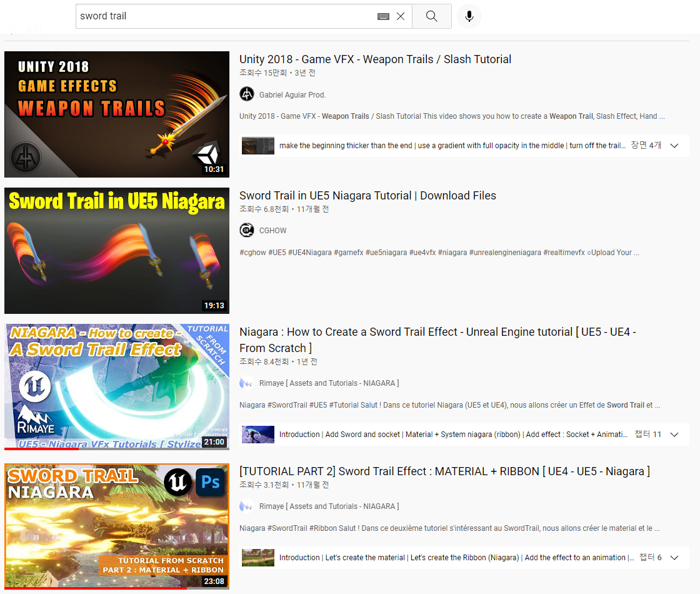Screen dimensions: 700x594
Task: Click the 21:00 duration badge
Action: 214,441
